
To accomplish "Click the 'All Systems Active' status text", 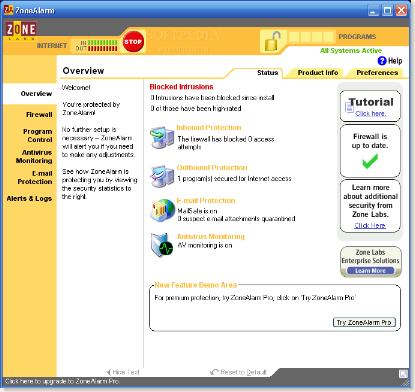I will click(x=351, y=51).
